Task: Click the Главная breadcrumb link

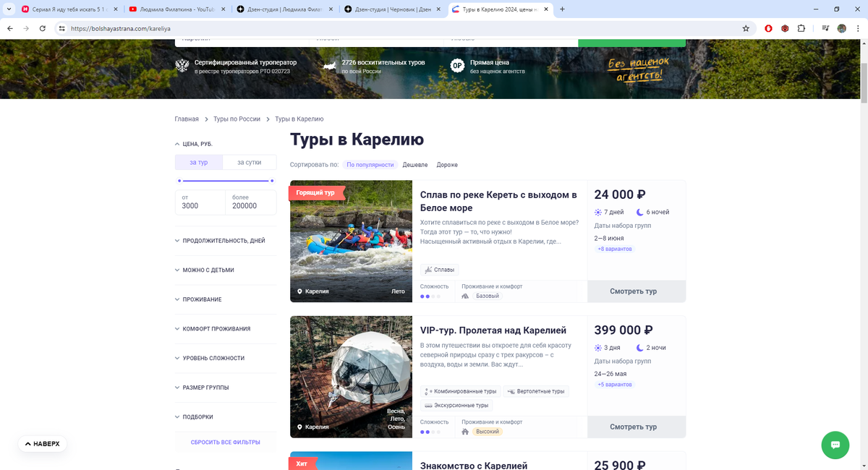Action: pyautogui.click(x=187, y=119)
